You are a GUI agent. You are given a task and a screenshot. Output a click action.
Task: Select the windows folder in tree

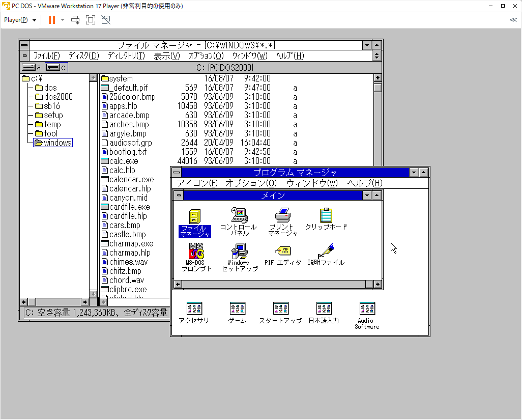53,143
